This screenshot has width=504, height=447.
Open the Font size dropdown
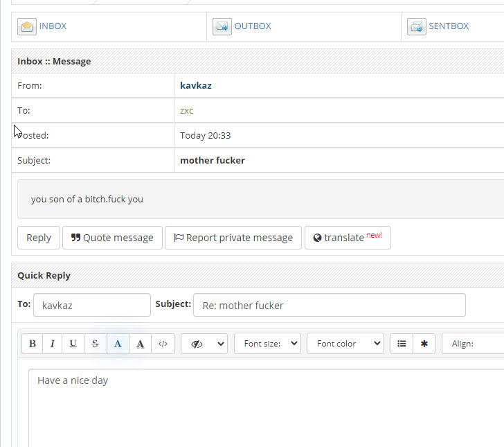coord(267,344)
